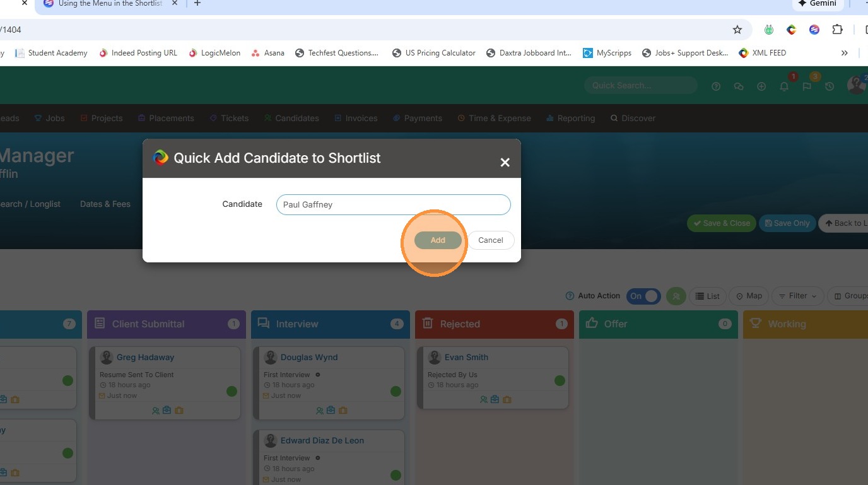Screen dimensions: 868x485
Task: Open the Time & Expense menu
Action: [494, 118]
